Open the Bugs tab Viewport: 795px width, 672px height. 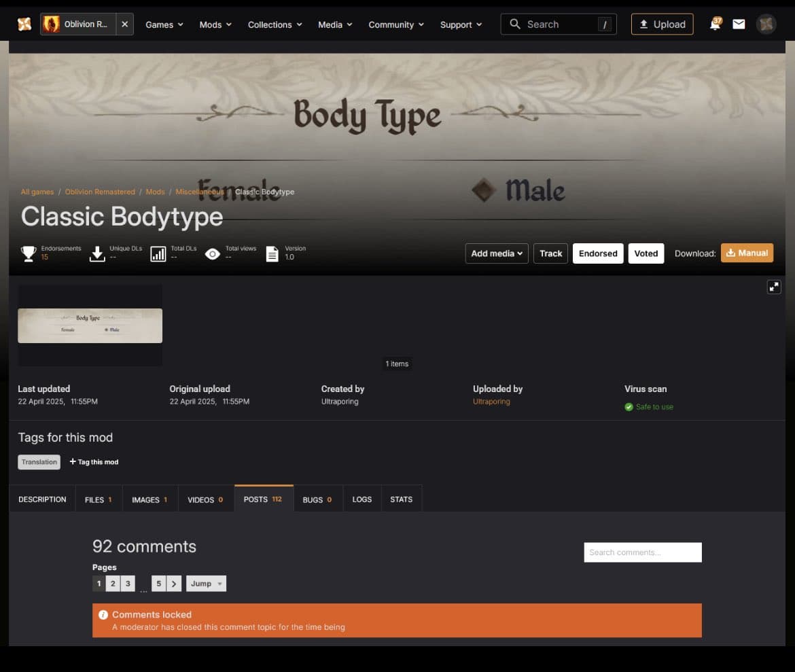click(317, 499)
